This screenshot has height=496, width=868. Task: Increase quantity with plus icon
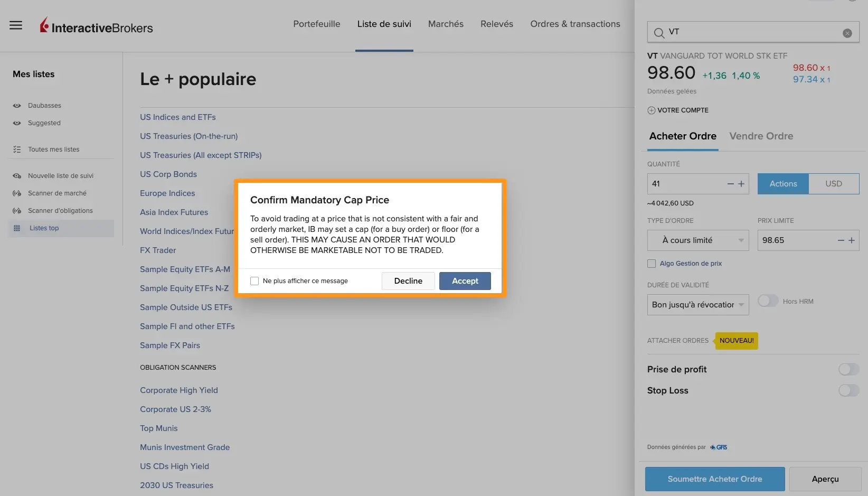click(x=741, y=184)
